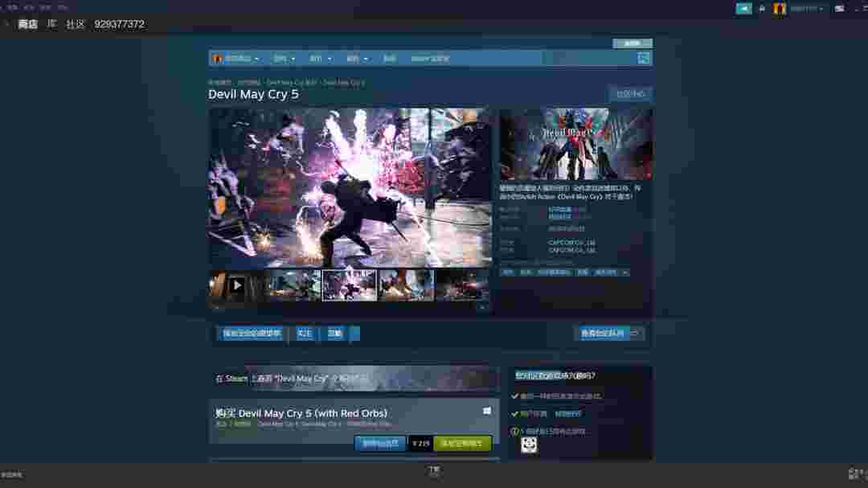Viewport: 868px width, 488px height.
Task: Click the plus button after tags
Action: 625,273
